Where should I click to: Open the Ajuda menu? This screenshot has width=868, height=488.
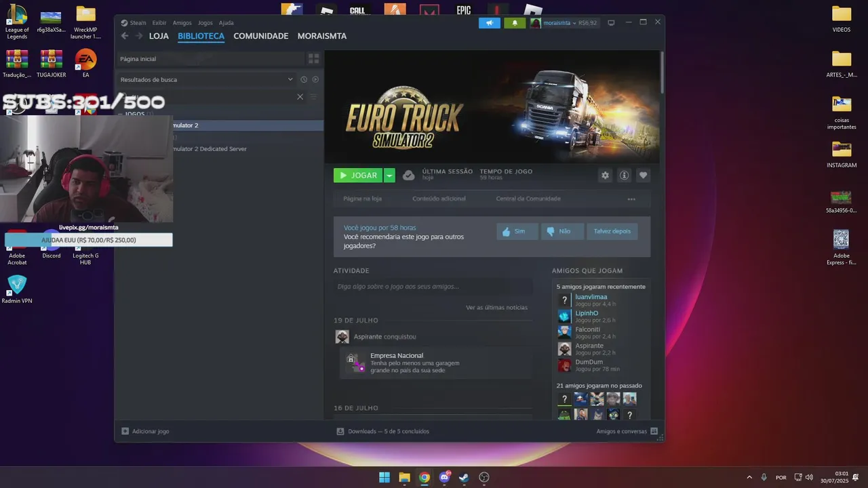[226, 23]
